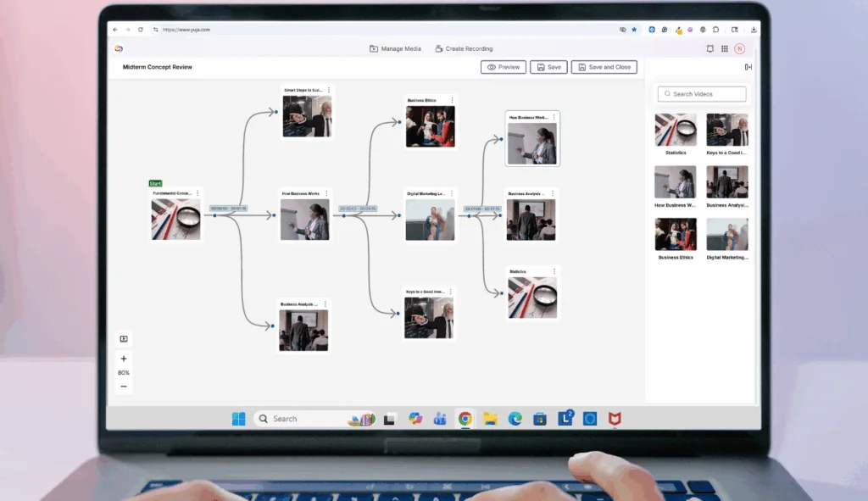Click time range label after Fundamental Concepts node
The image size is (868, 501).
coord(228,209)
